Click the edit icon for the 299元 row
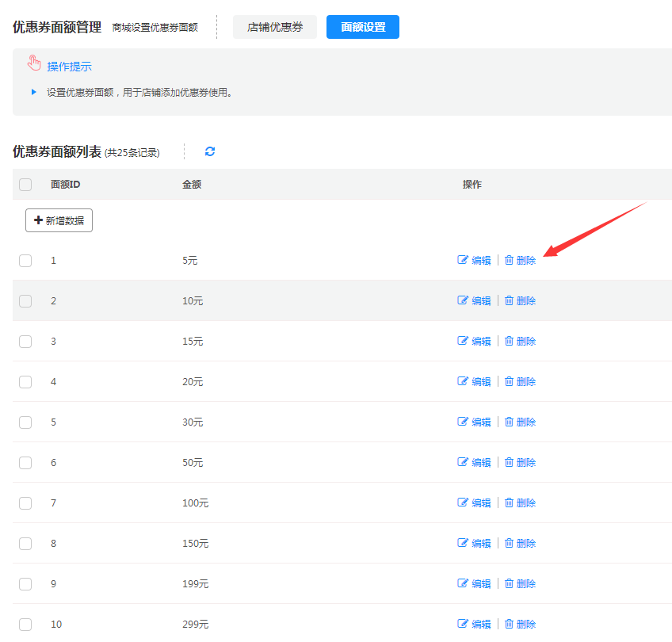Screen dimensions: 672x642 (x=463, y=624)
